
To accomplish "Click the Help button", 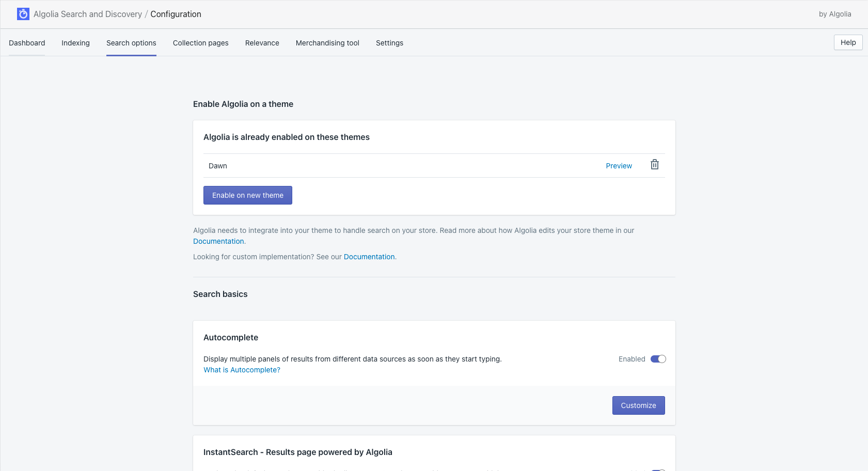I will coord(848,42).
